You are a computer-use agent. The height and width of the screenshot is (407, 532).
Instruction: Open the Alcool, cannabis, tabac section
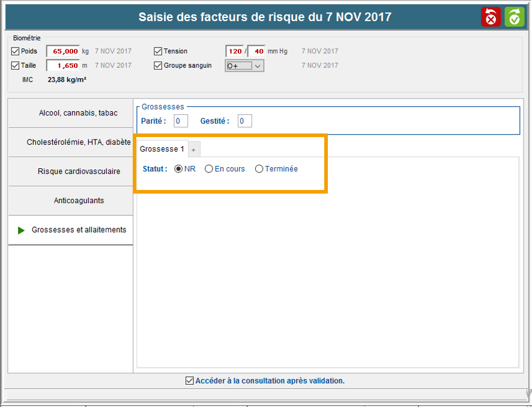70,113
